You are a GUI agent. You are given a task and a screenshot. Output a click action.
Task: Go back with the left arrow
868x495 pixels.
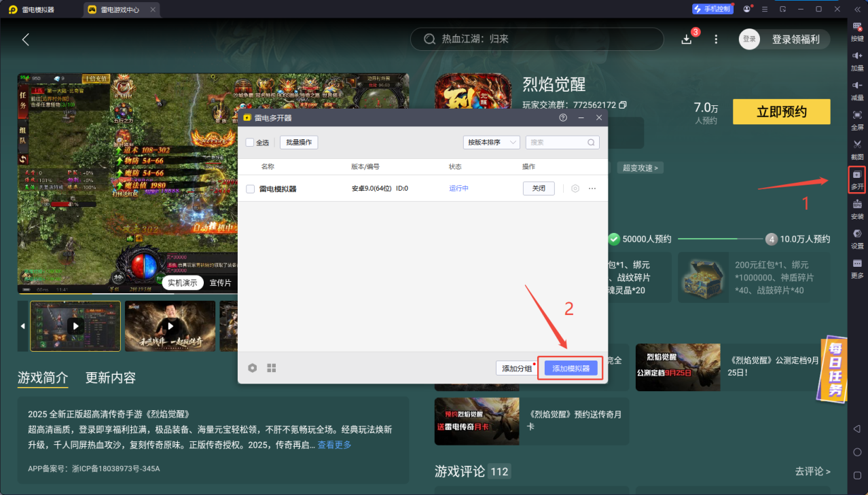click(26, 39)
